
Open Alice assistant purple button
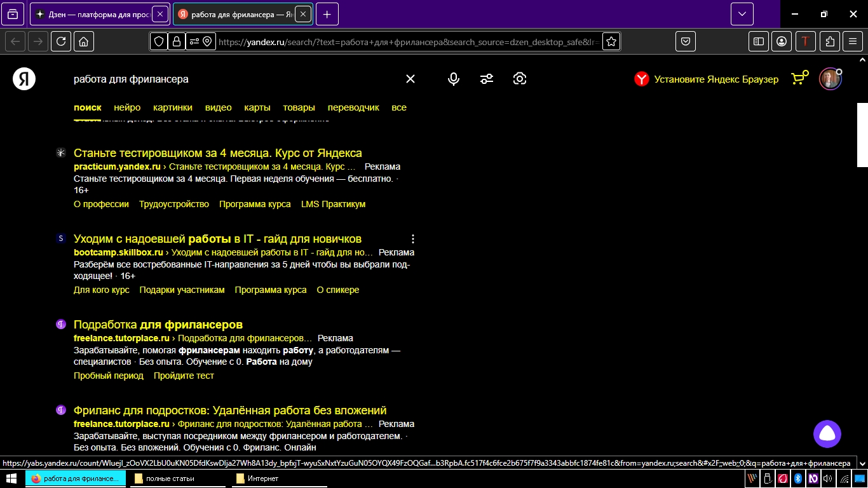827,434
